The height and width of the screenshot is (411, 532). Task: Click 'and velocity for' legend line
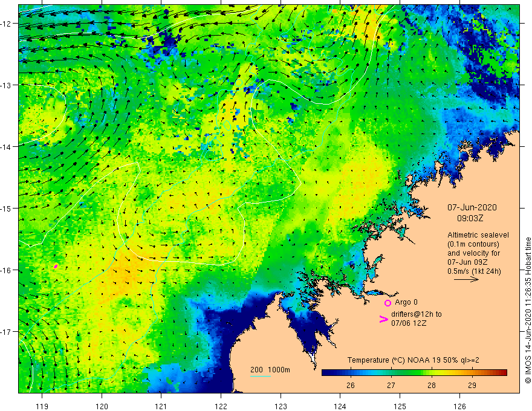[473, 253]
